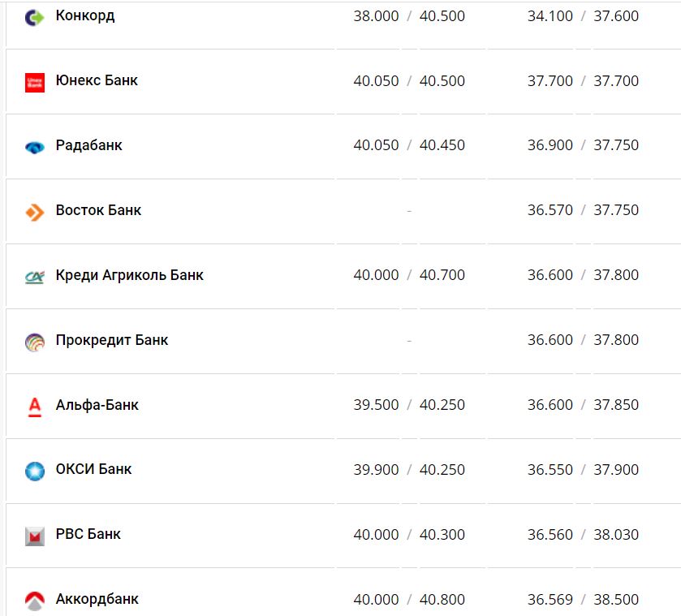Click the Прокредит Банк logo icon
The width and height of the screenshot is (681, 616).
pos(34,342)
